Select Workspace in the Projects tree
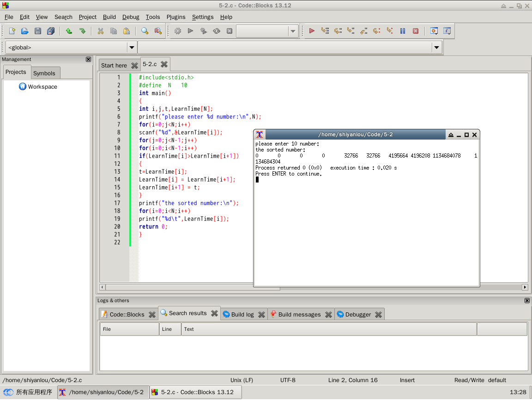Viewport: 532px width, 414px height. pos(42,87)
